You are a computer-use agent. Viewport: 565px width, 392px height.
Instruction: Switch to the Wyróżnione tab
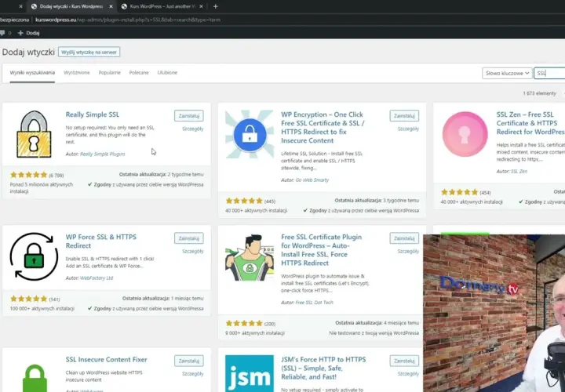(77, 73)
